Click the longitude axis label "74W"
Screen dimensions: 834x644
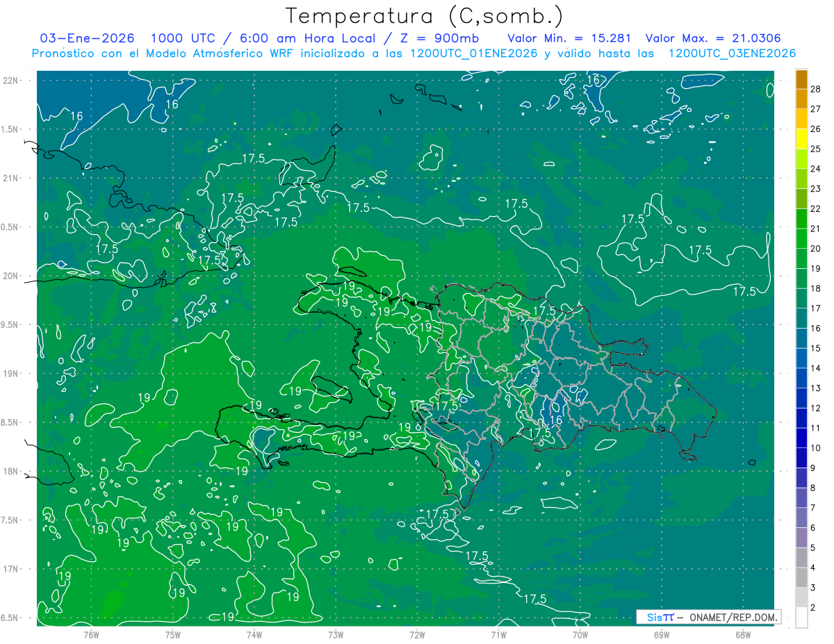coord(254,634)
